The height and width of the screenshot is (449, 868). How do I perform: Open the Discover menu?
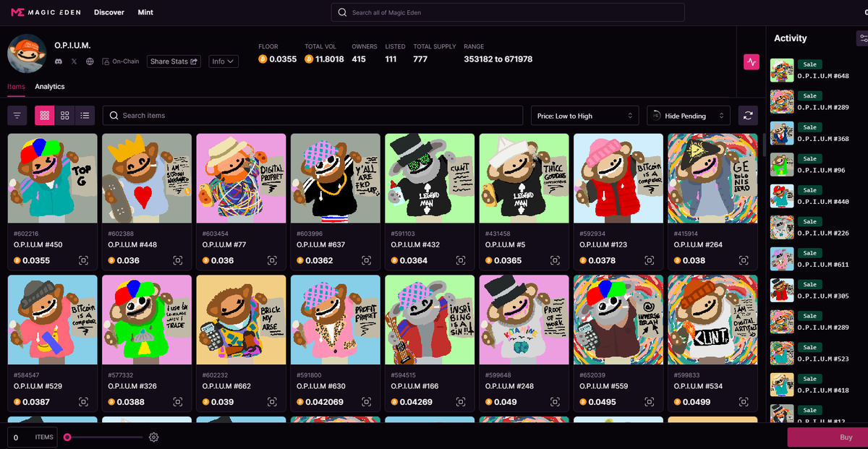coord(109,12)
